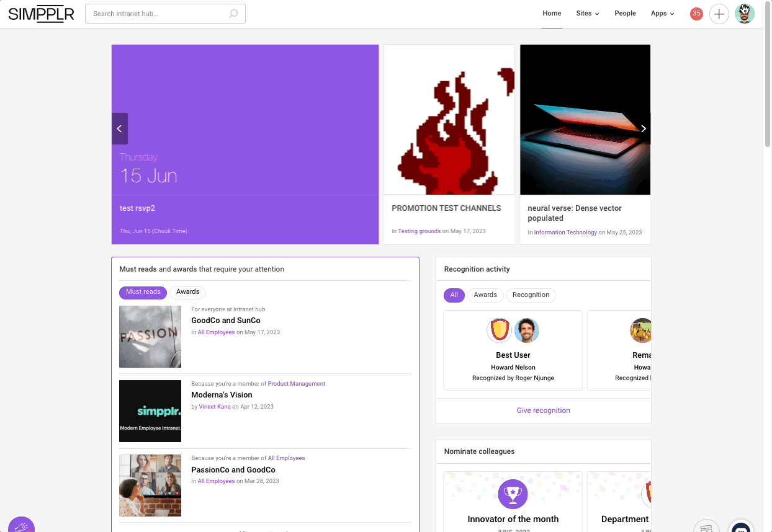Open the GoodCo and SunCo article
Screen dimensions: 772x532
[226, 321]
